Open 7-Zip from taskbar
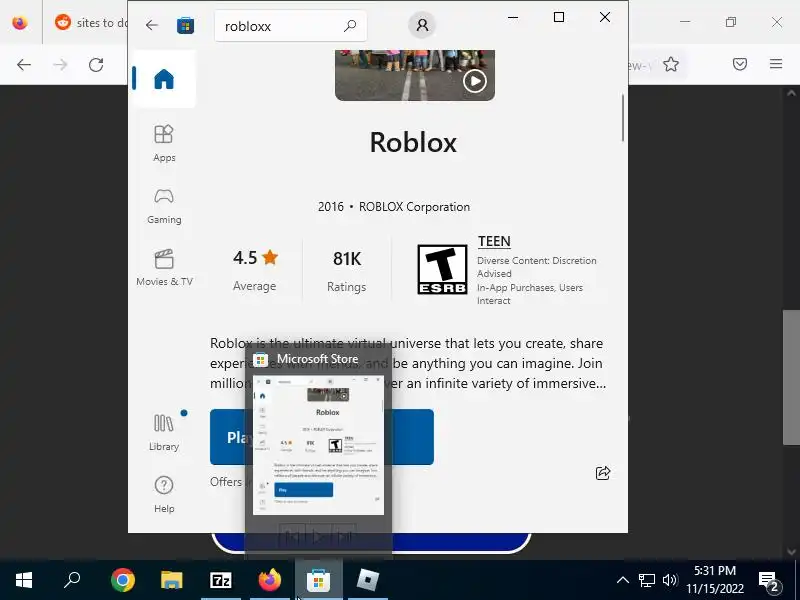This screenshot has height=600, width=800. click(220, 580)
